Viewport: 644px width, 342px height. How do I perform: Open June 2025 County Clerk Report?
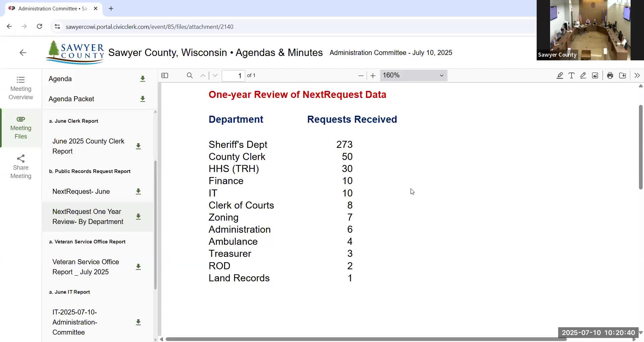[x=88, y=146]
